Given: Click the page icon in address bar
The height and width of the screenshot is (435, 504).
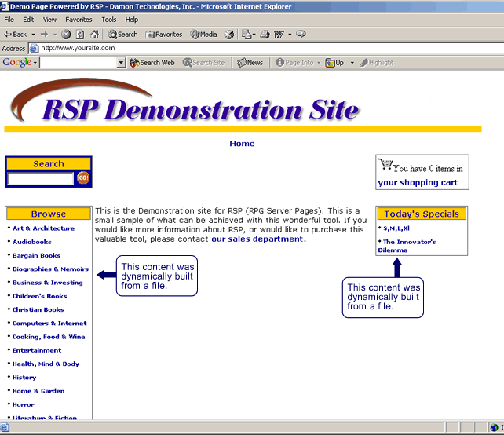Looking at the screenshot, I should (x=34, y=48).
